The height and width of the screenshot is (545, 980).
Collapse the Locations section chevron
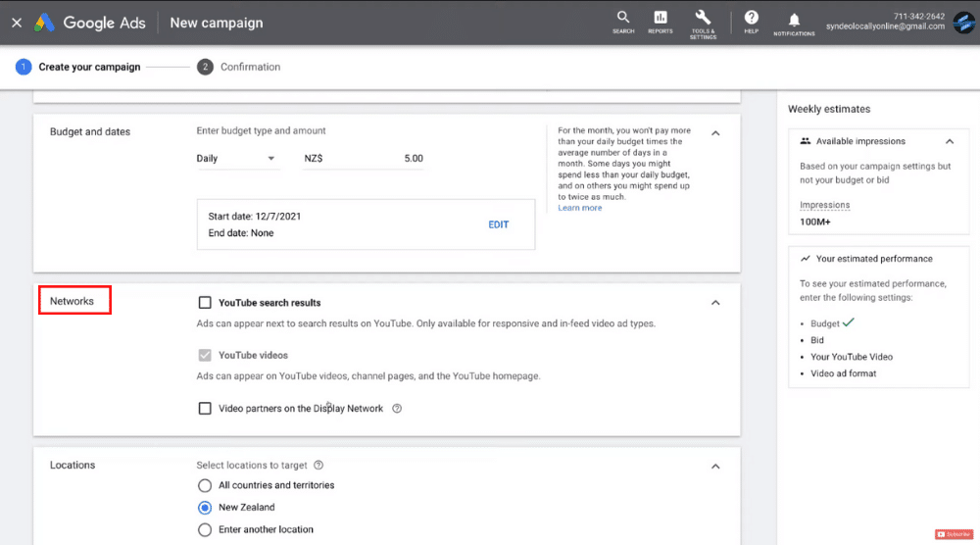tap(715, 467)
